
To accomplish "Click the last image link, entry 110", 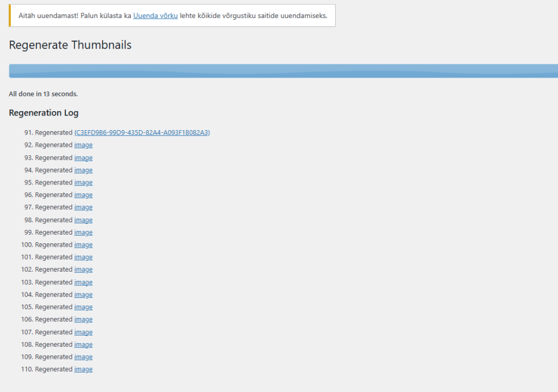I will pos(83,369).
